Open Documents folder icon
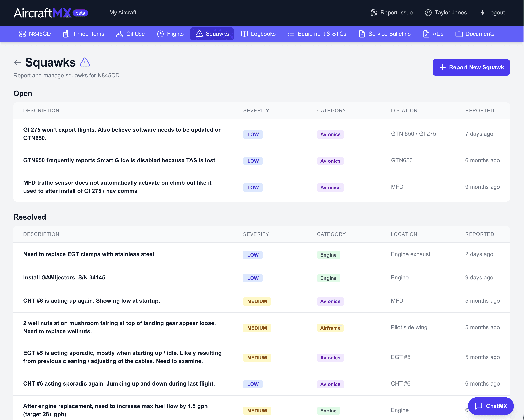Image resolution: width=524 pixels, height=420 pixels. click(459, 34)
